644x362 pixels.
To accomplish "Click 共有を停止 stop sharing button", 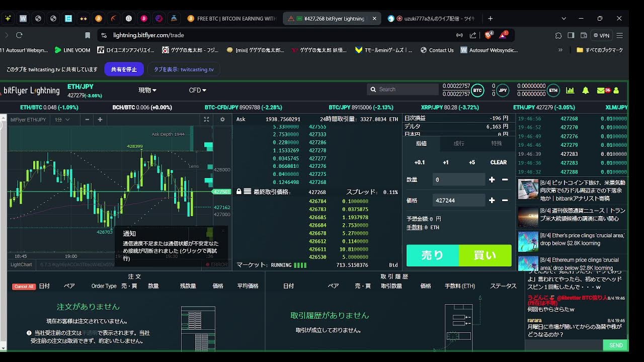I will coord(124,69).
